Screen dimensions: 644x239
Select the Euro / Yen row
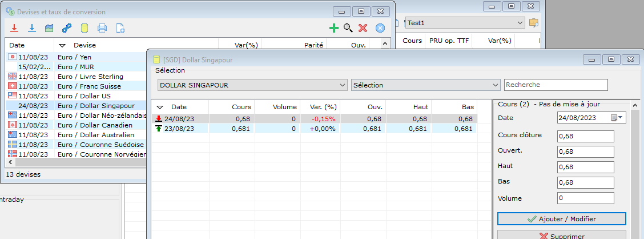click(77, 57)
